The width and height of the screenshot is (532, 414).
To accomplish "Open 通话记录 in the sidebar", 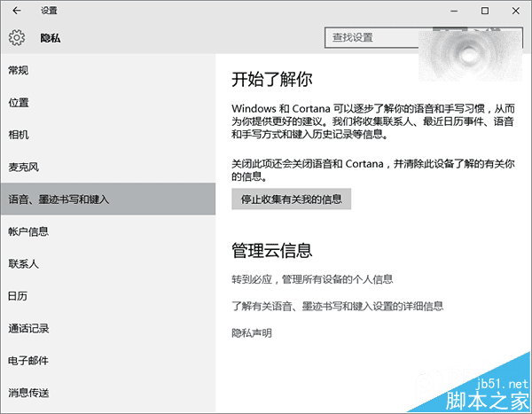I will click(x=28, y=329).
